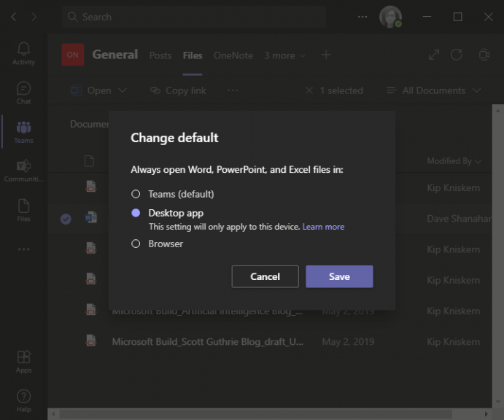Open the Apps store icon
This screenshot has width=504, height=420.
point(23,362)
